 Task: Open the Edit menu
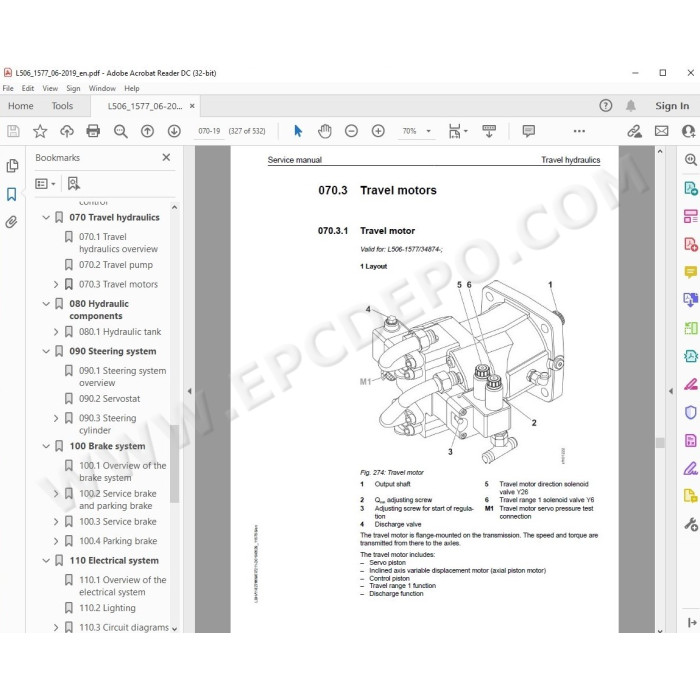(x=28, y=88)
